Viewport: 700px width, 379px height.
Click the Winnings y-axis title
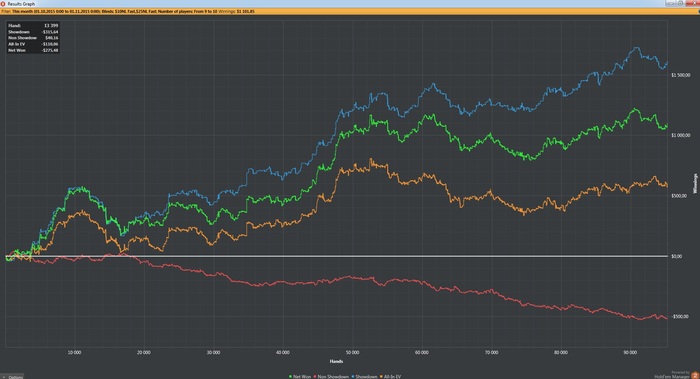(695, 183)
